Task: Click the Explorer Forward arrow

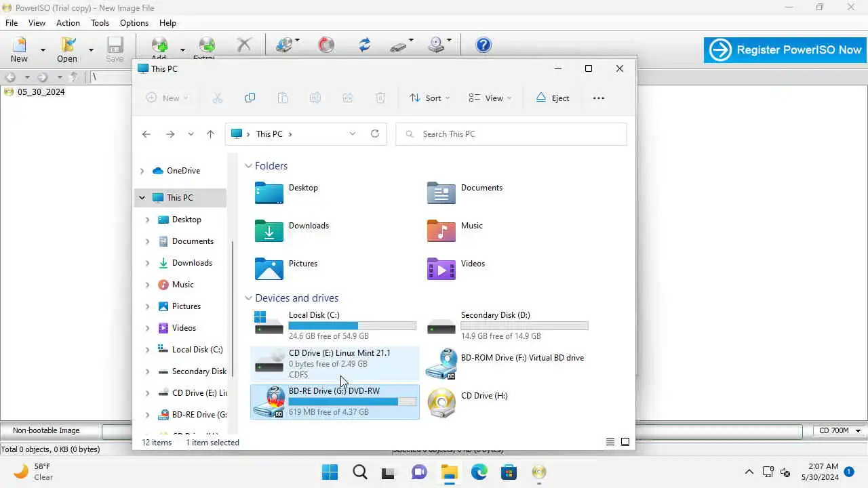Action: click(170, 134)
